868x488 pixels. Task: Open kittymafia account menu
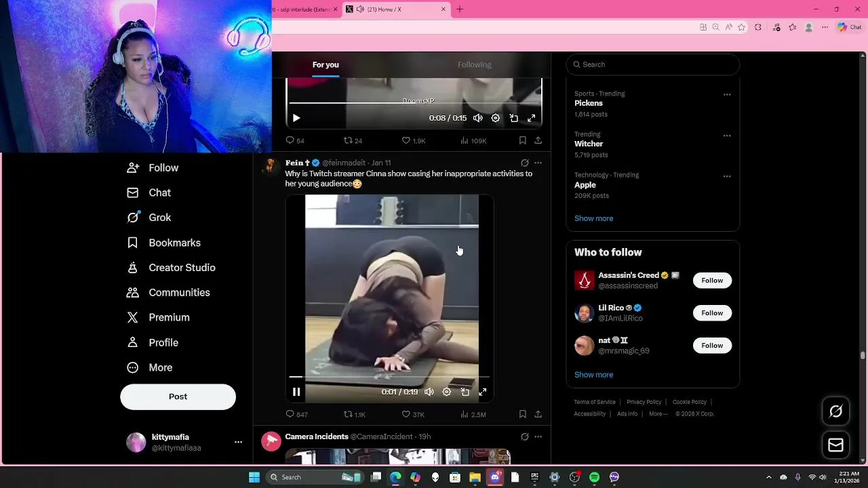point(238,442)
